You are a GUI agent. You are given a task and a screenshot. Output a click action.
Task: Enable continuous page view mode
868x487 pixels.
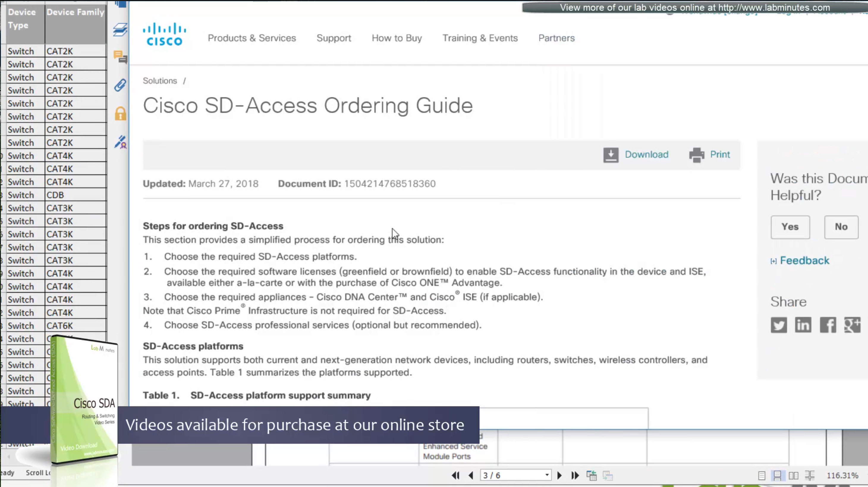tap(777, 475)
